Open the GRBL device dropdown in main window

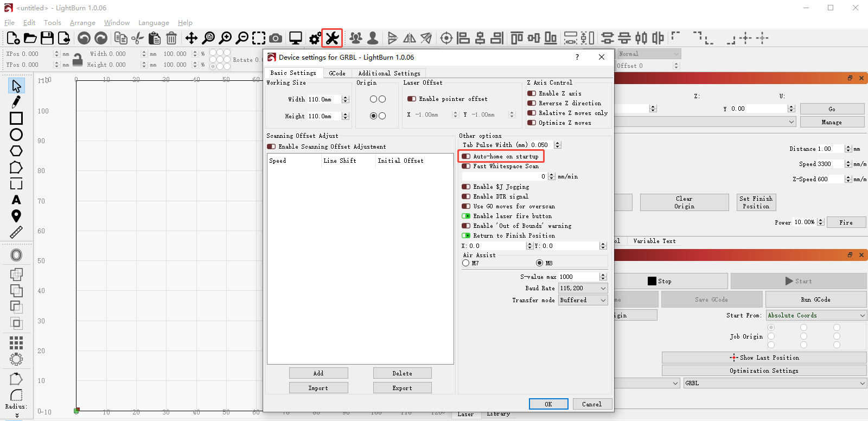tap(775, 383)
